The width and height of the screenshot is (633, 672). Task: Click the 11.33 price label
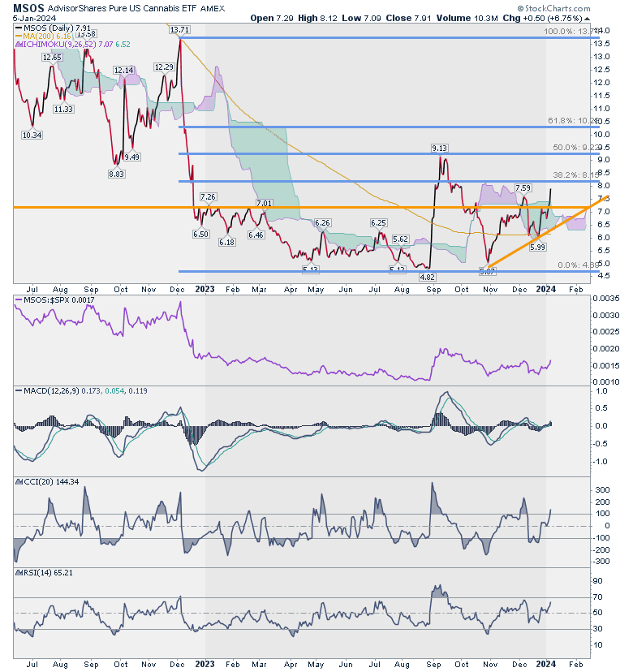pos(63,109)
